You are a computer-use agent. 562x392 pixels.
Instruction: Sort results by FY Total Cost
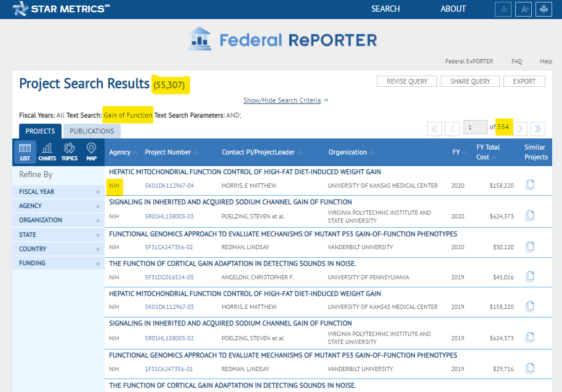488,152
